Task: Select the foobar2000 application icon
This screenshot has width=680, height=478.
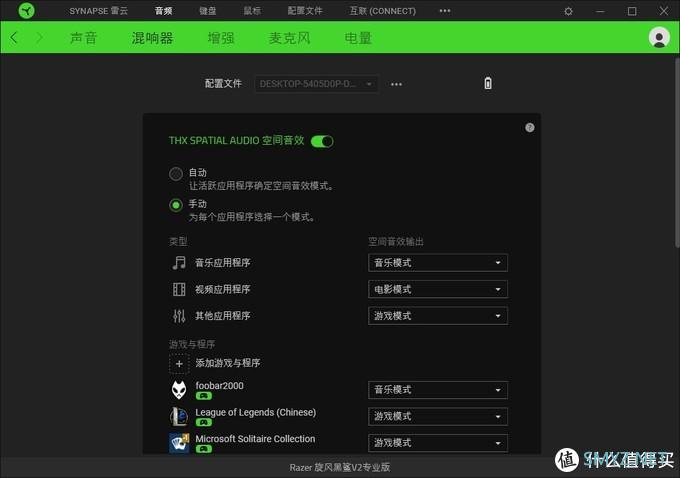Action: 179,390
